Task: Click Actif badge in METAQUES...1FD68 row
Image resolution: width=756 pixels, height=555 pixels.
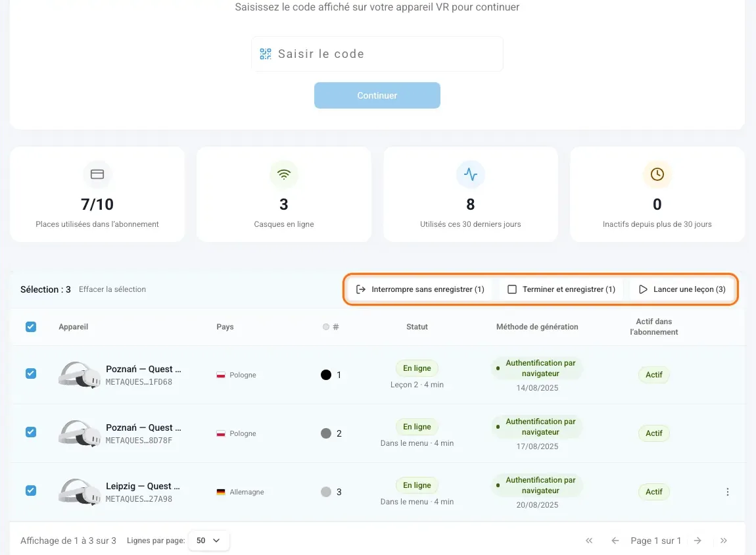Action: tap(654, 375)
